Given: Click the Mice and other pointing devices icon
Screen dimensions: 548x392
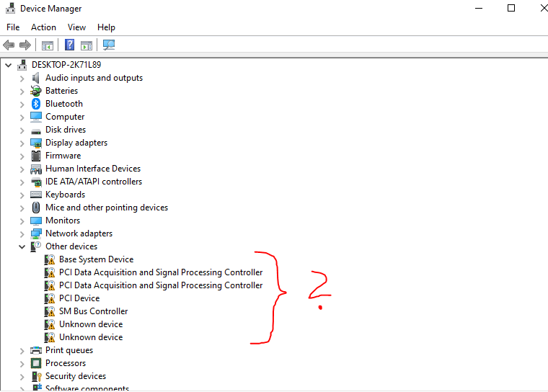Looking at the screenshot, I should point(35,208).
